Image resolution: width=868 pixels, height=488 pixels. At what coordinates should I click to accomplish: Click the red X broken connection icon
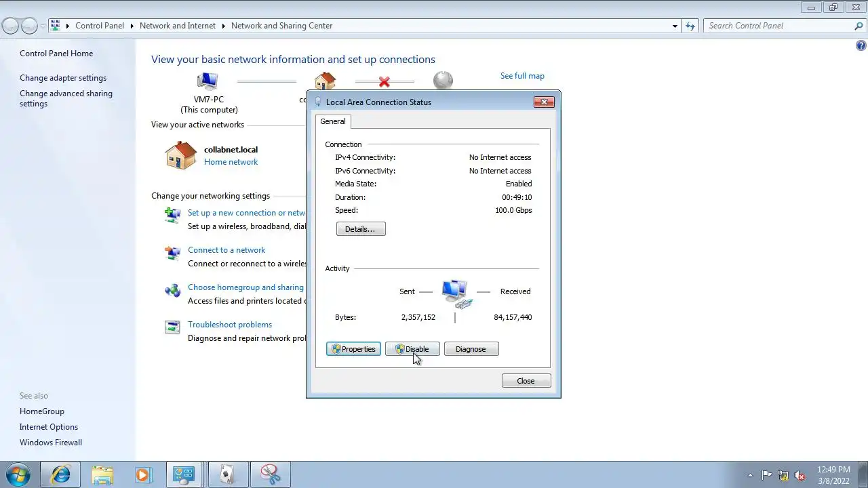(384, 82)
